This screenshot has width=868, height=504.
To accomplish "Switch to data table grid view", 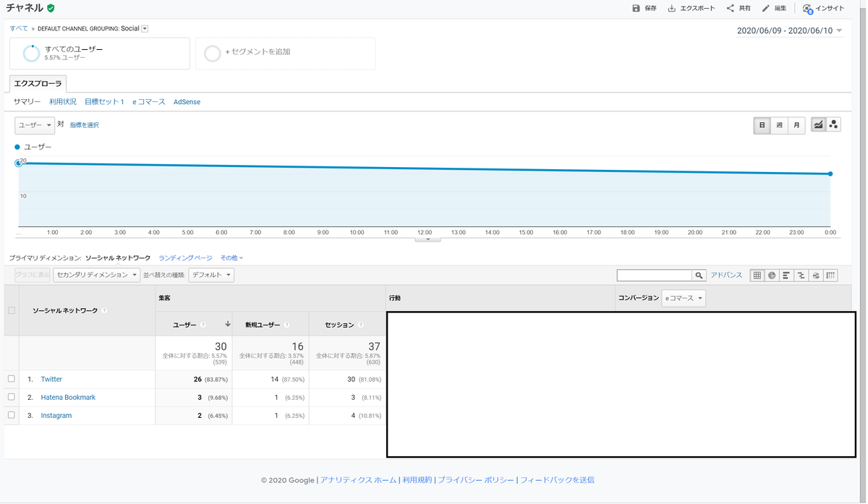I will coord(757,276).
